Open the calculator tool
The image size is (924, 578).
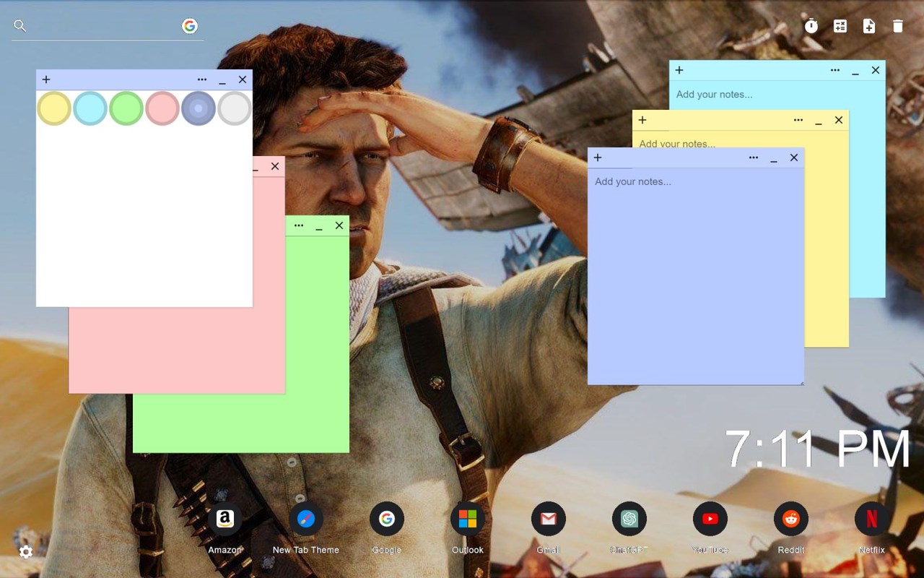point(840,26)
